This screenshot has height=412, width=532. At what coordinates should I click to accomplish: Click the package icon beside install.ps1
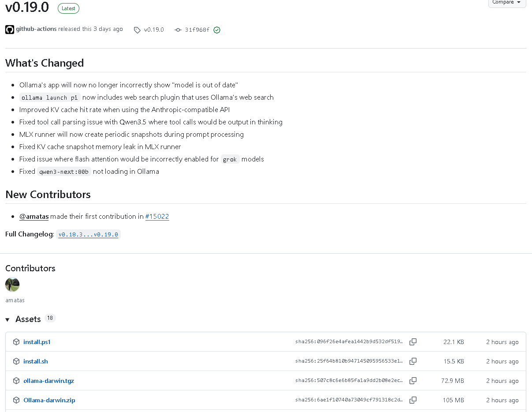[16, 342]
